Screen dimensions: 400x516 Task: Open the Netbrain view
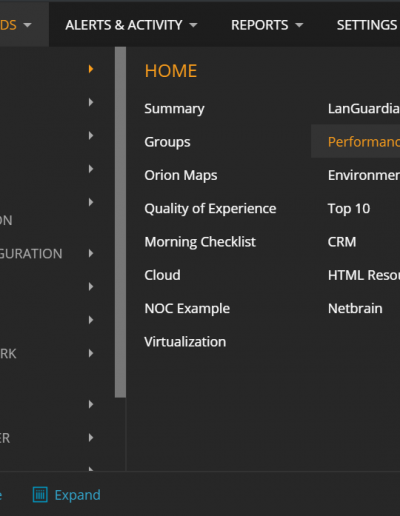[355, 309]
